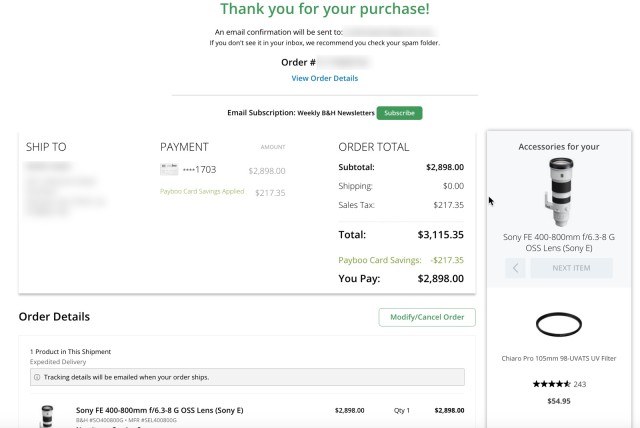This screenshot has width=640, height=428.
Task: Subscribe to Weekly B&H Newsletters
Action: (399, 113)
